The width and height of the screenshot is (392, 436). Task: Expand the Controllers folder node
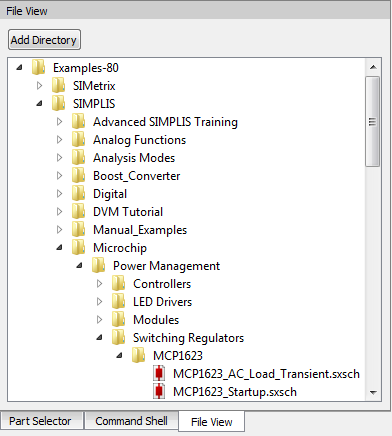pos(99,284)
